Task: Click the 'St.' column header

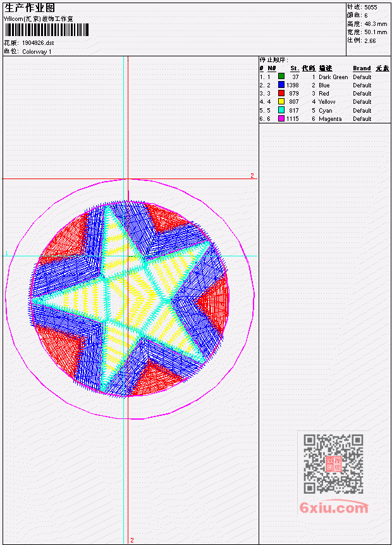Action: (x=295, y=68)
